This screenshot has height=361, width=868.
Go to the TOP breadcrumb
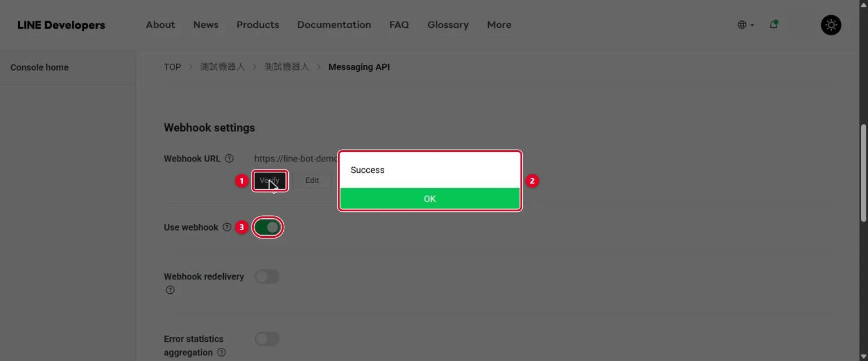click(x=172, y=67)
